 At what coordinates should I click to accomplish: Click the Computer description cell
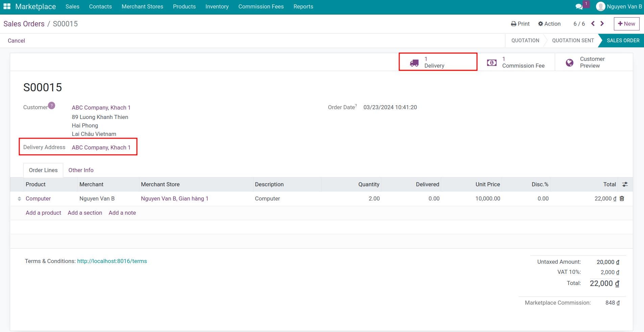click(x=287, y=198)
